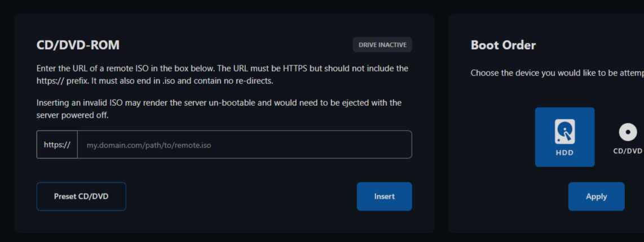Select the HDD boot device tile
Viewport: 644px width, 242px height.
tap(564, 137)
